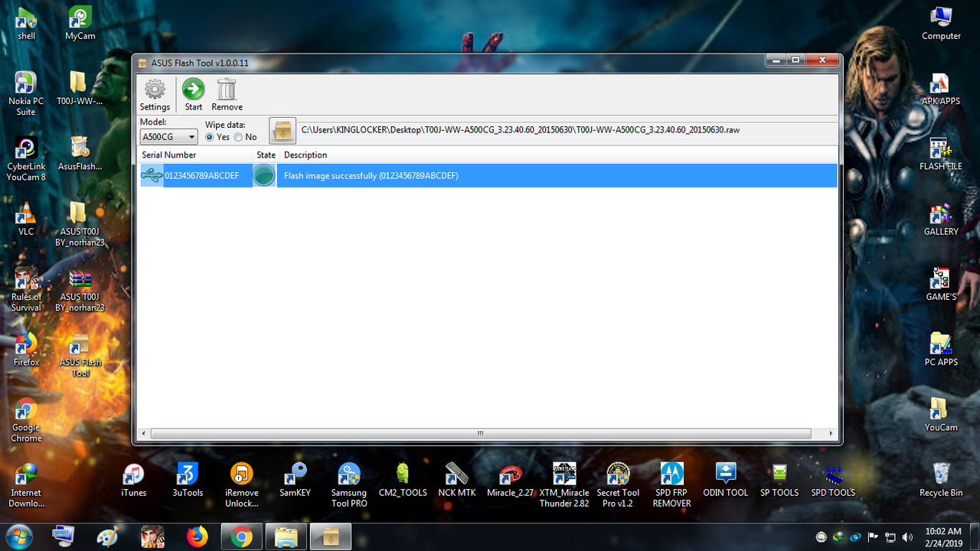Click the firmware file path field
Viewport: 980px width, 551px height.
point(567,130)
